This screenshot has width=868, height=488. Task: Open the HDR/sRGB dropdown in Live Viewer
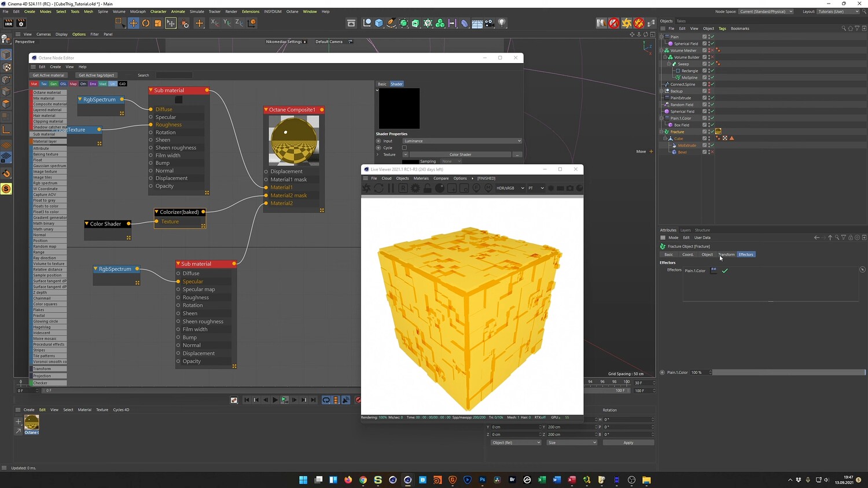tap(510, 188)
